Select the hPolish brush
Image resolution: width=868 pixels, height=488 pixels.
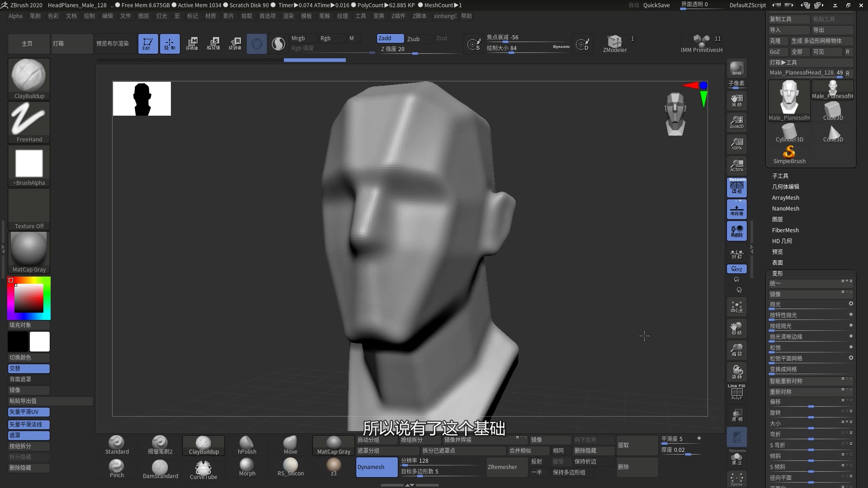point(247,445)
